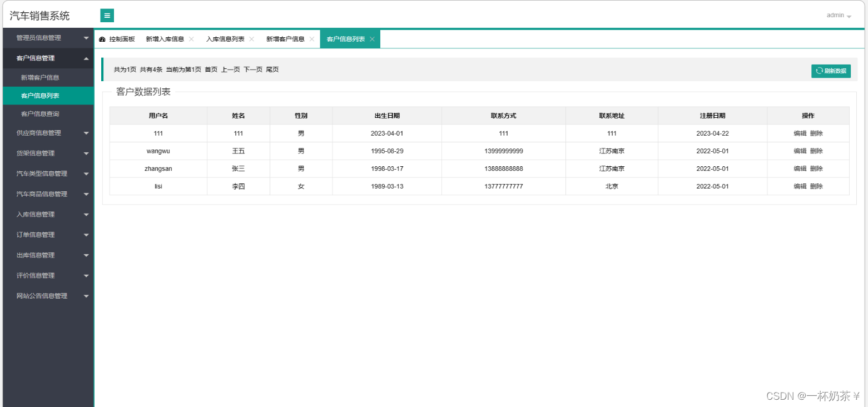This screenshot has height=407, width=868.
Task: Click name cell 张三
Action: pyautogui.click(x=239, y=168)
